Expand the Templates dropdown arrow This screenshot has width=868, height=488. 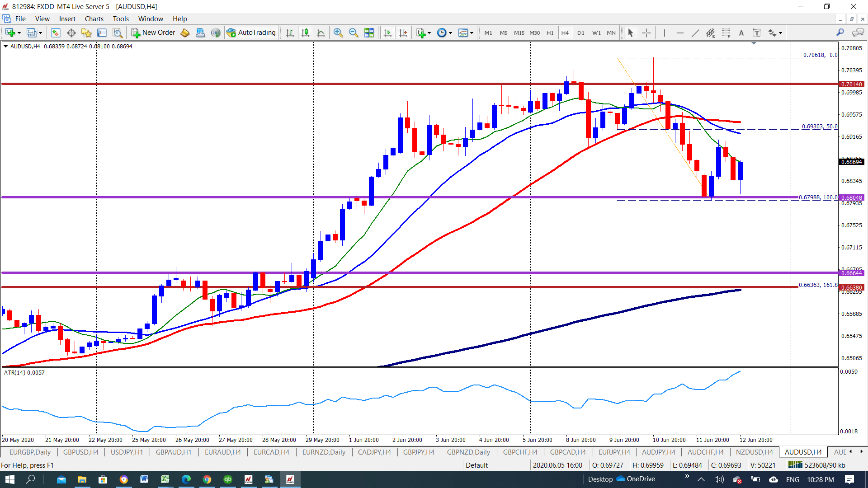pyautogui.click(x=472, y=33)
